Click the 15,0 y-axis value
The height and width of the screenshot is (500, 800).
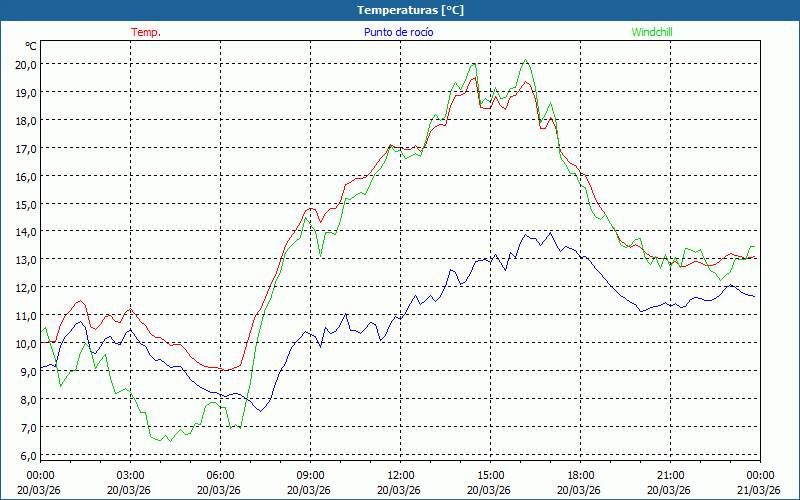click(x=25, y=204)
